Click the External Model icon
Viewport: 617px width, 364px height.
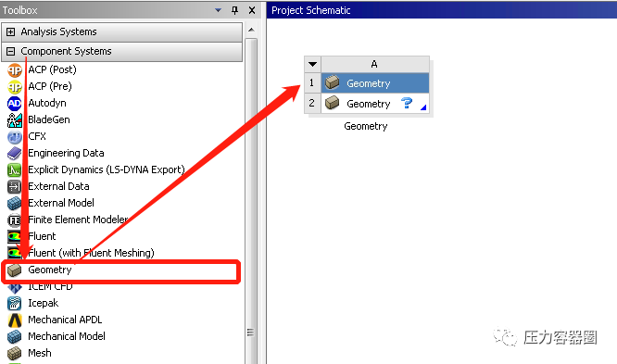[15, 204]
